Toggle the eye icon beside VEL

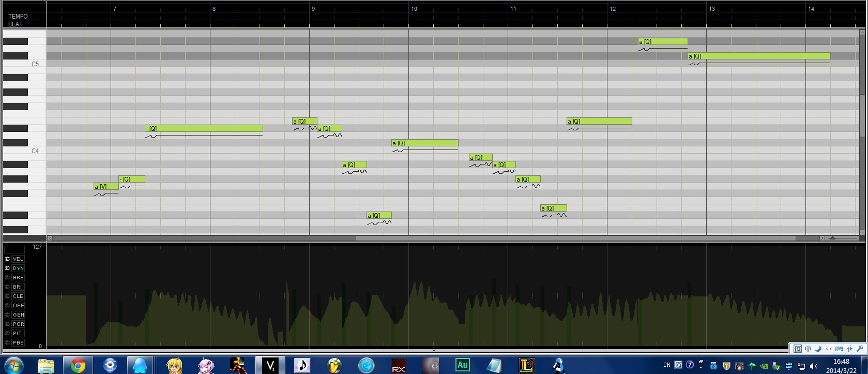coord(7,259)
